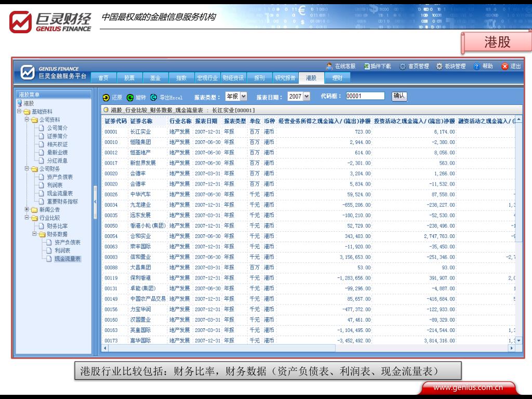The image size is (532, 399).
Task: Switch to the 基金 tab
Action: pos(155,78)
